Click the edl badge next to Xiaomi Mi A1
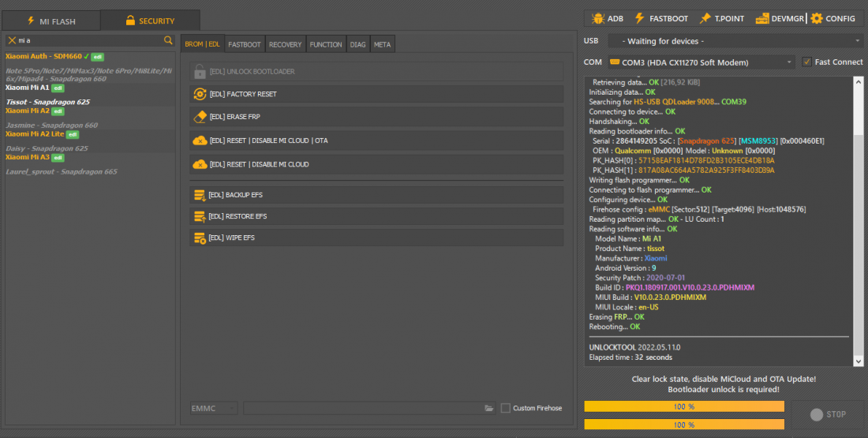The width and height of the screenshot is (868, 438). (x=58, y=88)
